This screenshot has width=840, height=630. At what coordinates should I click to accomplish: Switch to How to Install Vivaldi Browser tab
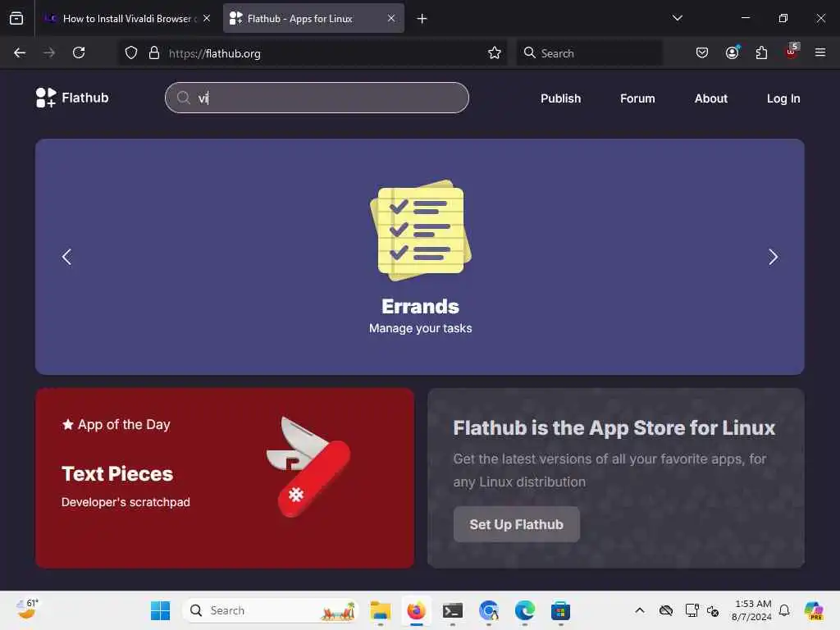[127, 19]
